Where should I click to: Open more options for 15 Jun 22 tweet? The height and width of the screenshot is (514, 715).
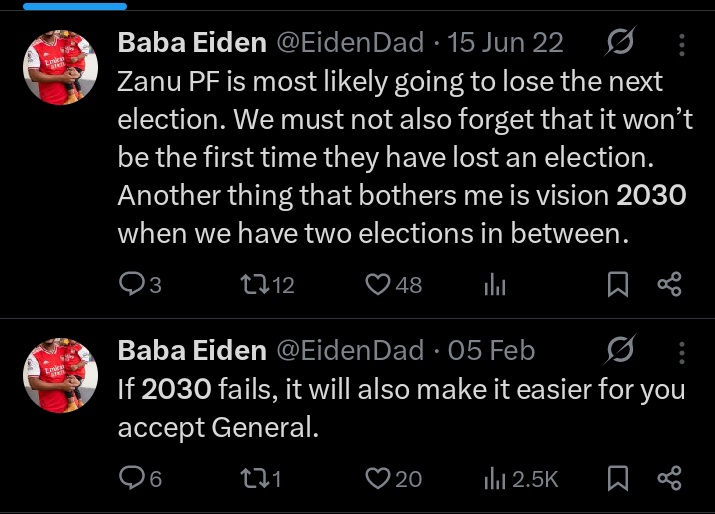[x=682, y=44]
